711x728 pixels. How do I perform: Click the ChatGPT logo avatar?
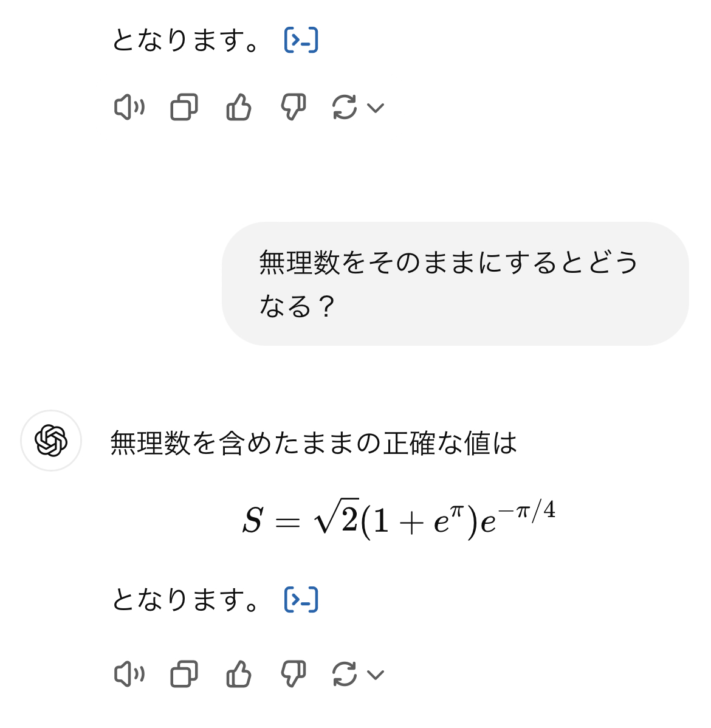pos(51,441)
